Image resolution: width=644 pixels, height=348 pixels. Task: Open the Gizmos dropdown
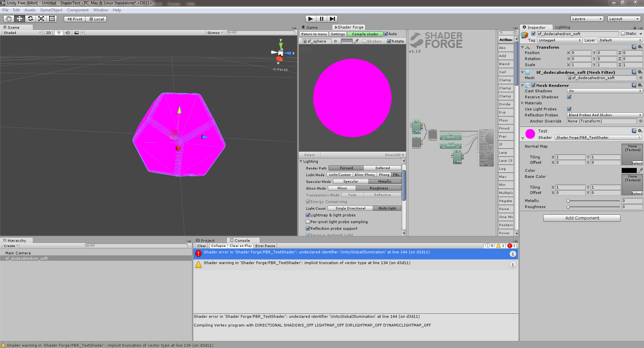point(215,33)
